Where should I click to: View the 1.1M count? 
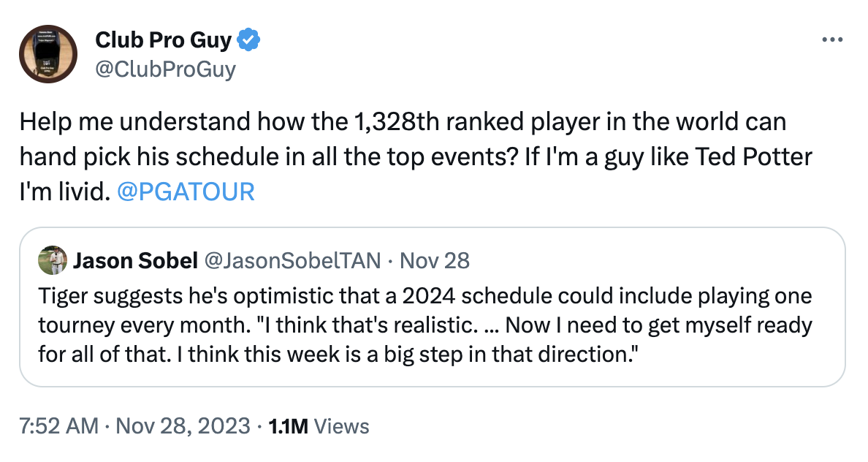pos(288,427)
